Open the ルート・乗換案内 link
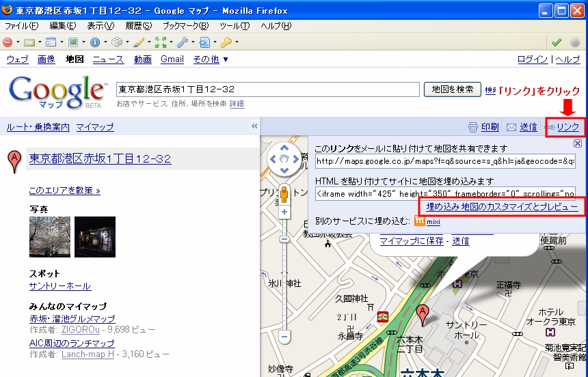The width and height of the screenshot is (588, 377). (38, 127)
